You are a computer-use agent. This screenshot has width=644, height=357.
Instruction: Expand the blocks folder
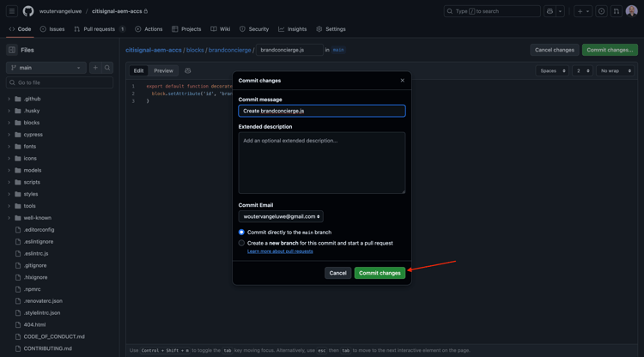click(9, 123)
